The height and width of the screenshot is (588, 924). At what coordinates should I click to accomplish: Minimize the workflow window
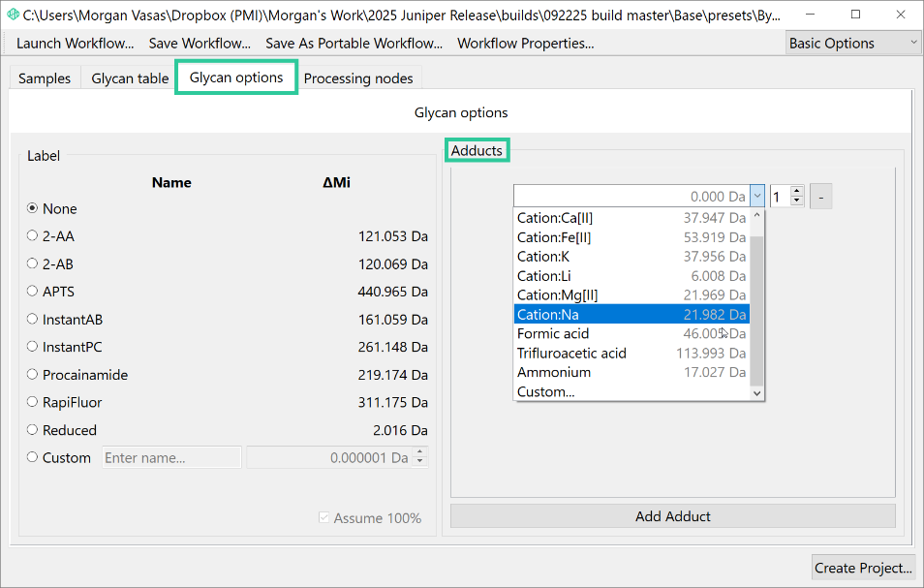click(811, 15)
